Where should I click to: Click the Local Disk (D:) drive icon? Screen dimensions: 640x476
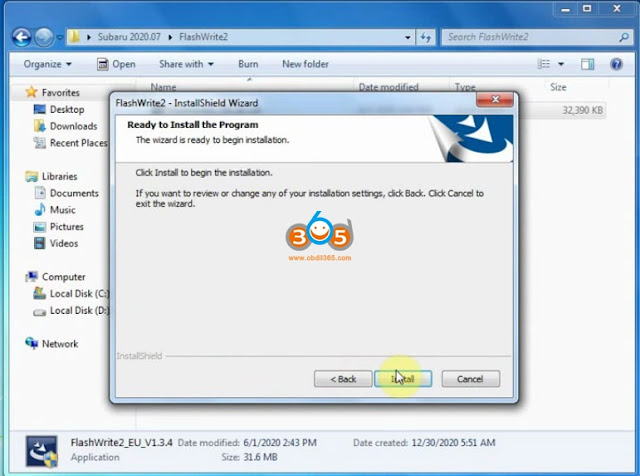point(40,311)
